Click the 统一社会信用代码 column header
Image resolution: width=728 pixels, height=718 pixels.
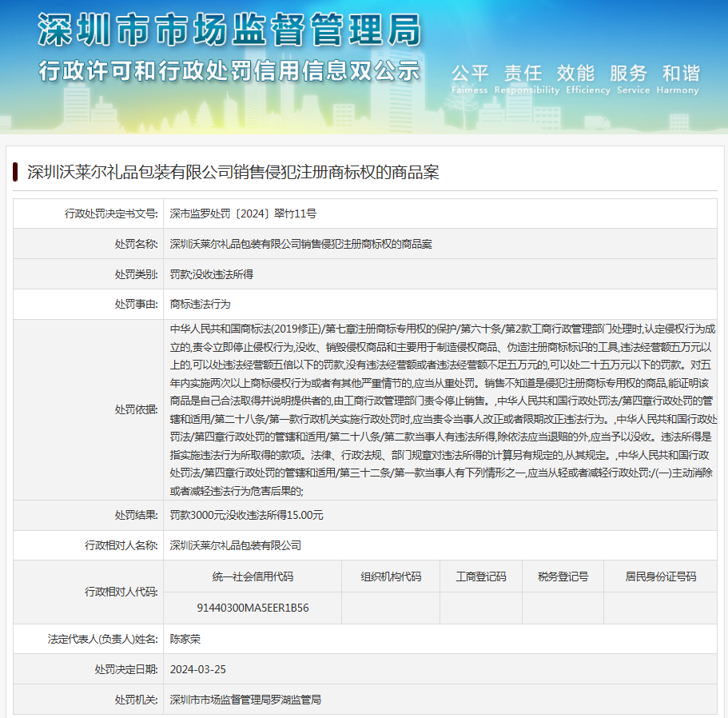(x=253, y=576)
